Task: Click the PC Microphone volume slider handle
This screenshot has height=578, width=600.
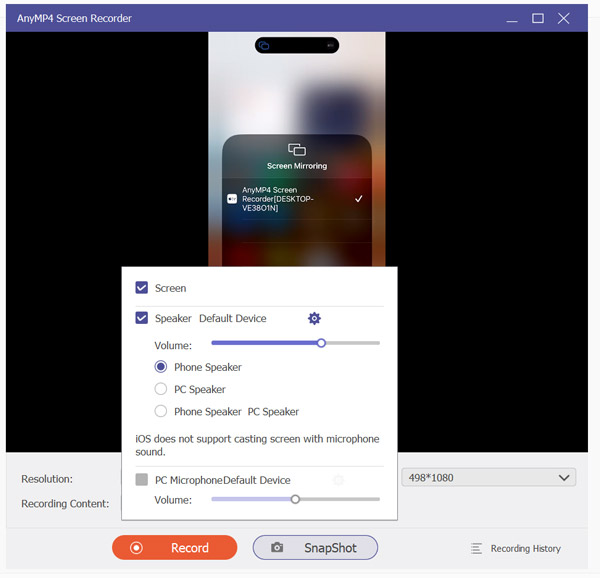Action: coord(295,498)
